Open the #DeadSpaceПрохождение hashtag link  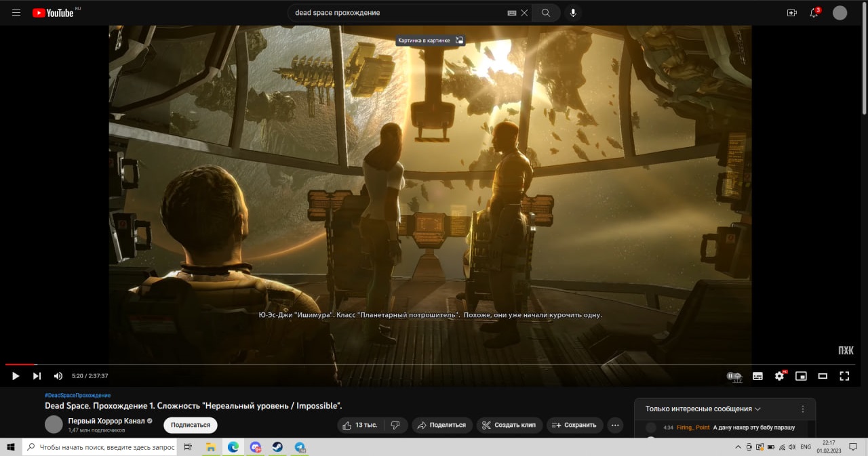78,395
